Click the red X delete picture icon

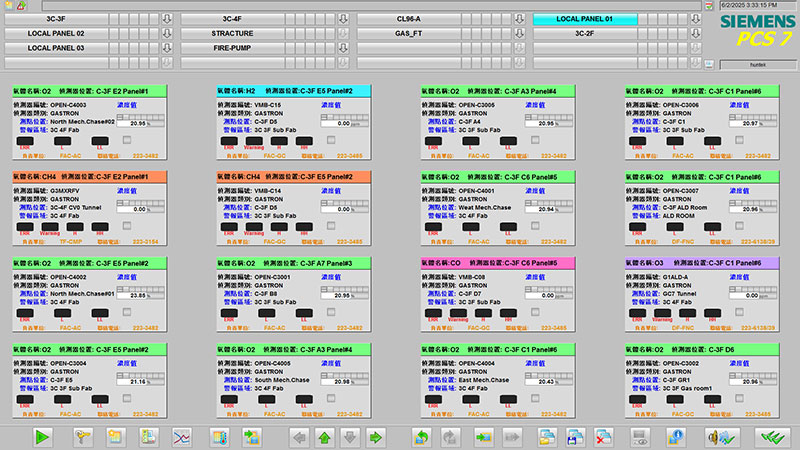tap(603, 437)
